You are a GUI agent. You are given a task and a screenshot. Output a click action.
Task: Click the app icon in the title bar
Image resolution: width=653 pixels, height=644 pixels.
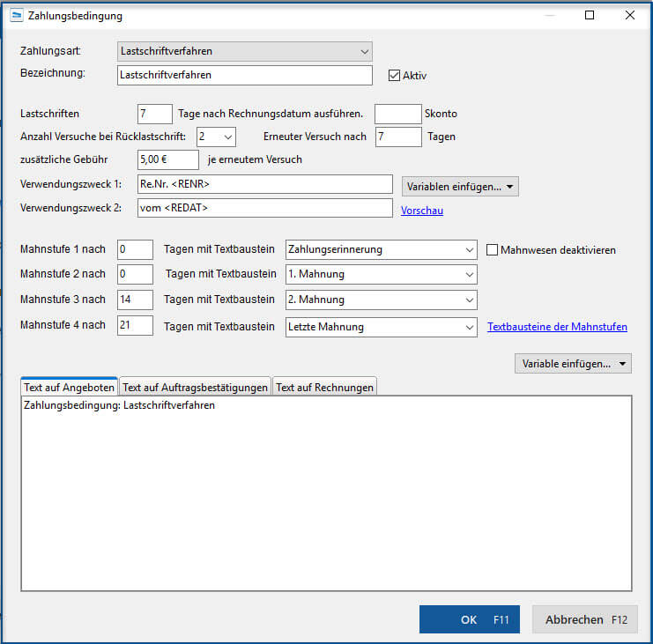click(x=16, y=16)
